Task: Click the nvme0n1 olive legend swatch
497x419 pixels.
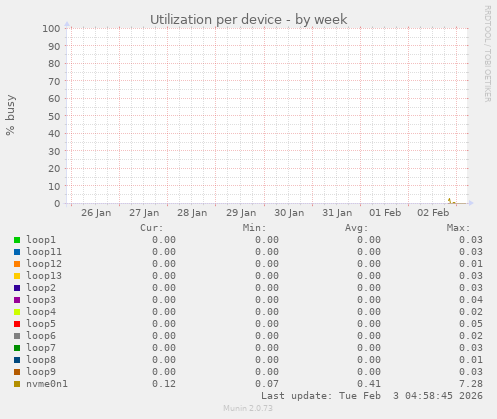Action: 17,384
